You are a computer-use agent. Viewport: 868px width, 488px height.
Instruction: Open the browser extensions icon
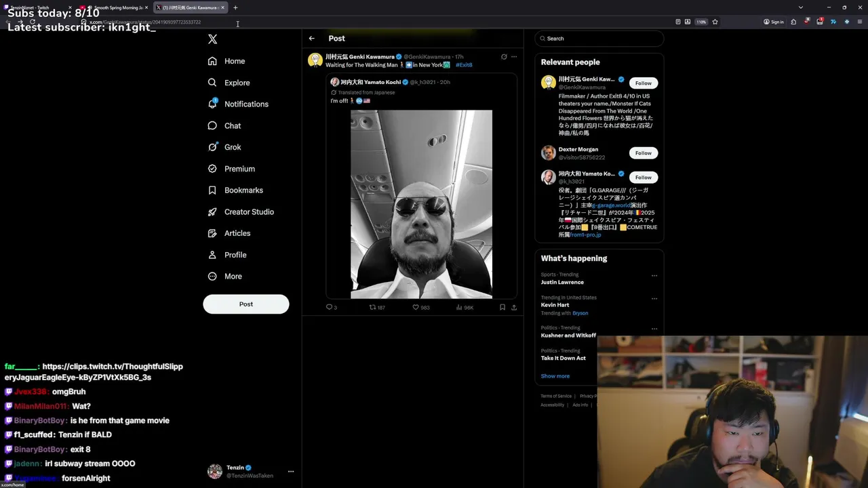click(793, 22)
